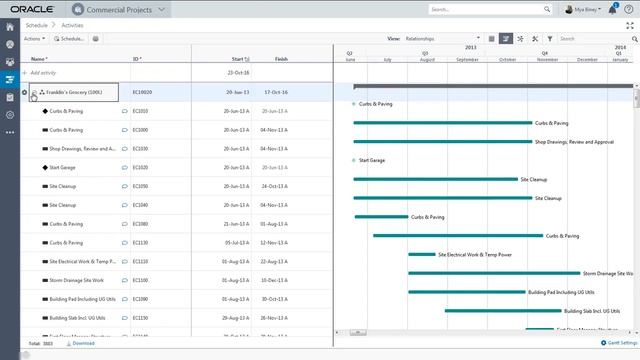Viewport: 640px width, 360px height.
Task: Click the Oracle logo
Action: point(32,9)
